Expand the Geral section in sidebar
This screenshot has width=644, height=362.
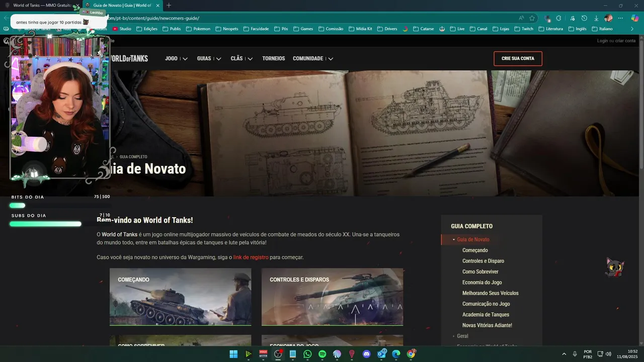(453, 336)
